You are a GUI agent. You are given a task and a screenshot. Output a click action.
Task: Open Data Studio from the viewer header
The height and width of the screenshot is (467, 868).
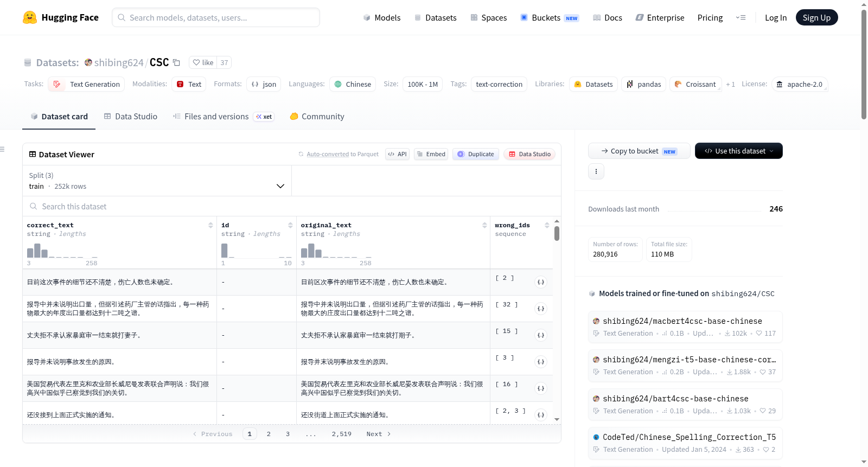pyautogui.click(x=529, y=154)
